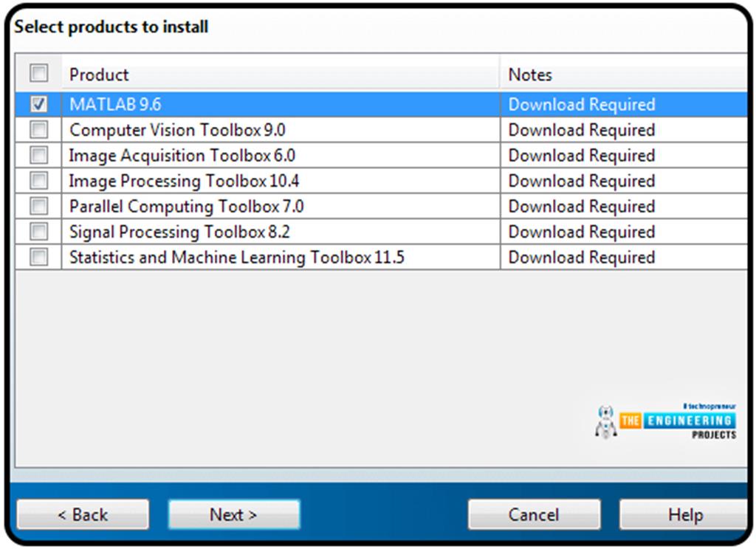
Task: Mark the Signal Processing Toolbox 8.2 checkbox
Action: point(38,232)
